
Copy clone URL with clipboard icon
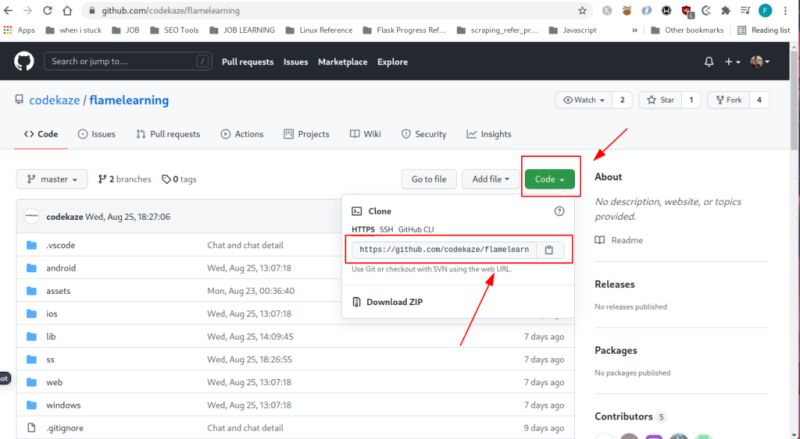point(549,250)
